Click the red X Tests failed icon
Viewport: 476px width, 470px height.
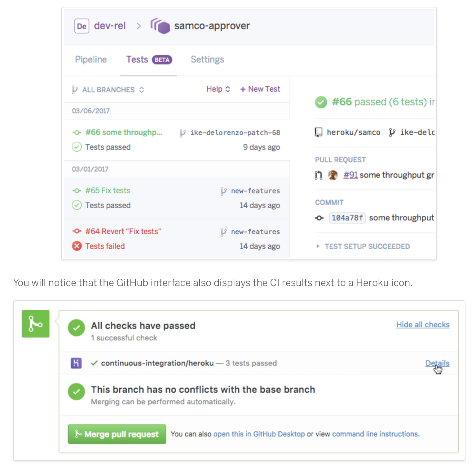pos(77,246)
